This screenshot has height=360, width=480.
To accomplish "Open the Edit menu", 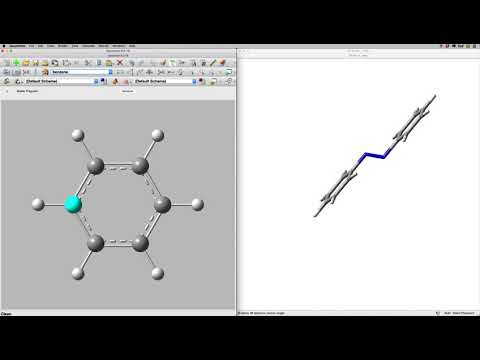I will (x=40, y=46).
